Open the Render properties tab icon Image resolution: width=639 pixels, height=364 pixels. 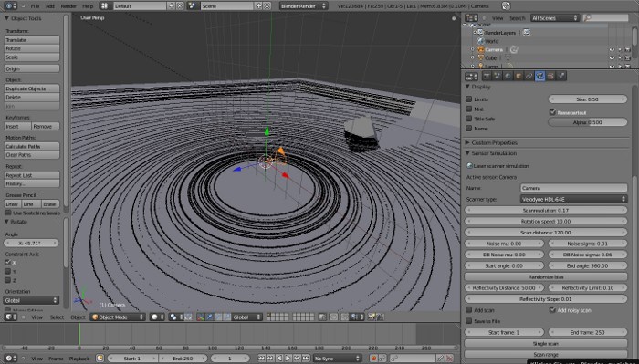tap(487, 76)
